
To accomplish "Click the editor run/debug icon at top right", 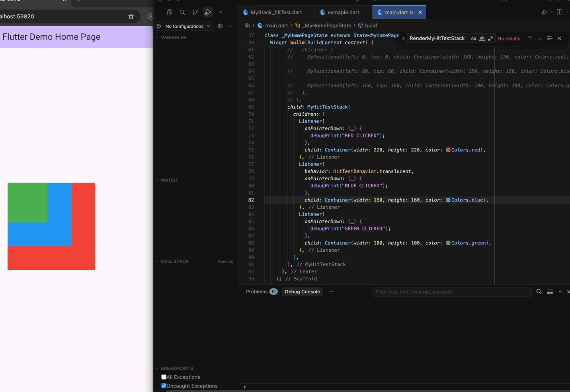I will (544, 12).
